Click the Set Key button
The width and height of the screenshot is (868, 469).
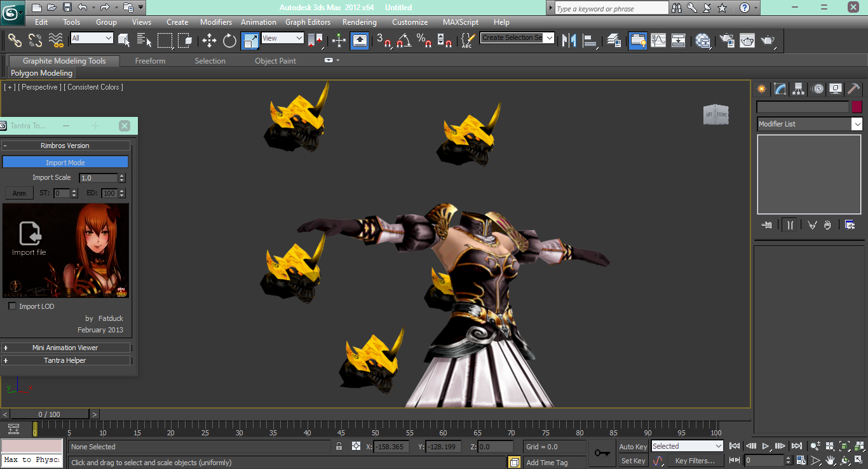coord(633,461)
